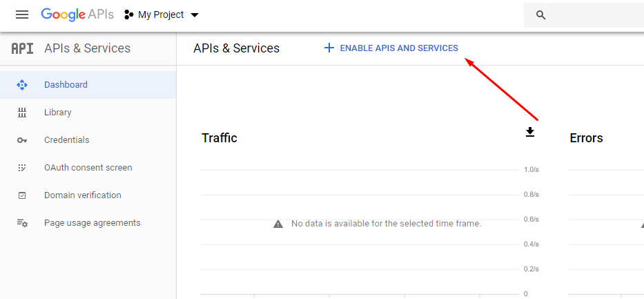
Task: Click the OAuth consent screen icon
Action: 21,168
